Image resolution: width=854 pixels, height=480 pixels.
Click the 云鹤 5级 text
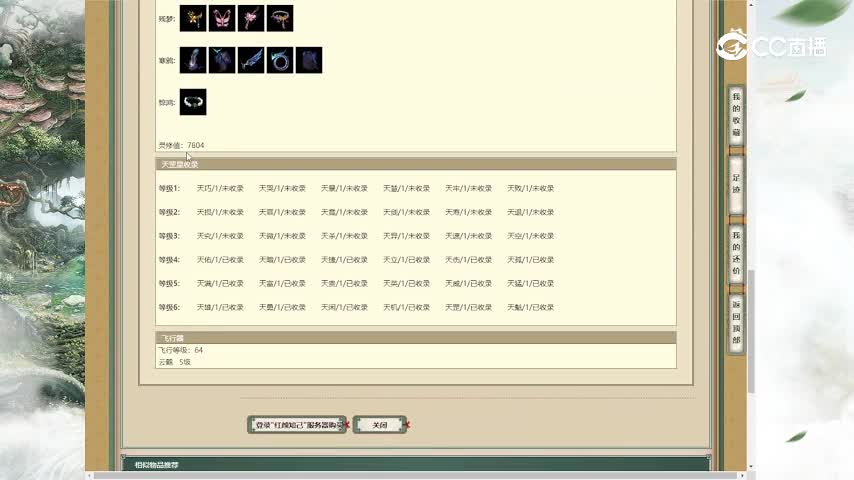tap(175, 362)
